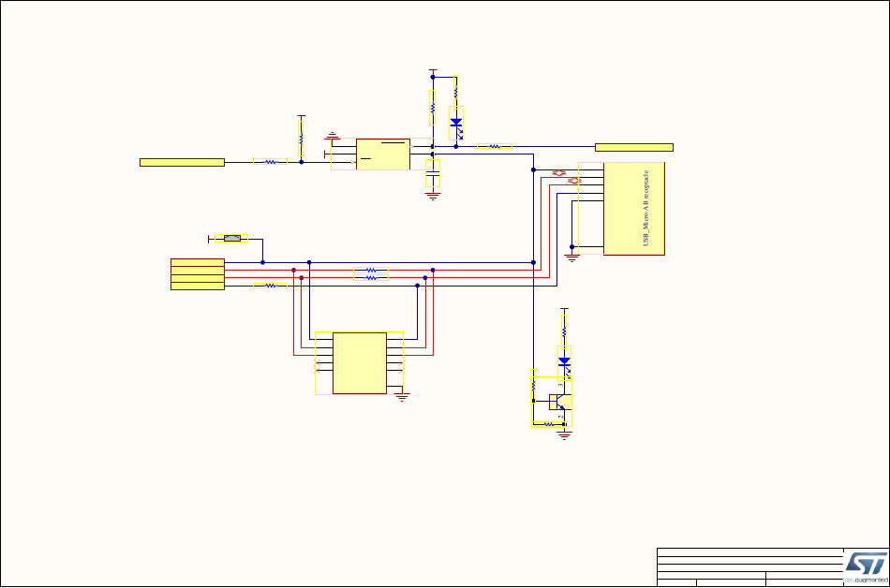Select the small IC block at the top center
This screenshot has width=890, height=588.
point(383,154)
